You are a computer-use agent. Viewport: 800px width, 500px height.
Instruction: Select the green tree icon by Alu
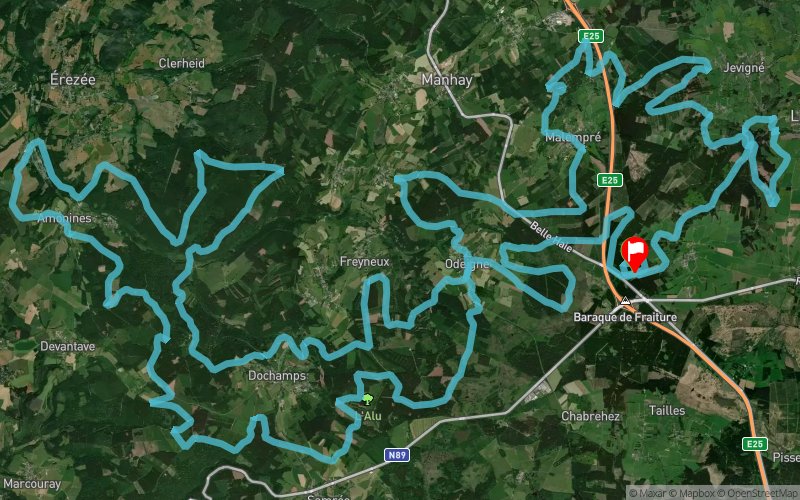click(x=367, y=399)
